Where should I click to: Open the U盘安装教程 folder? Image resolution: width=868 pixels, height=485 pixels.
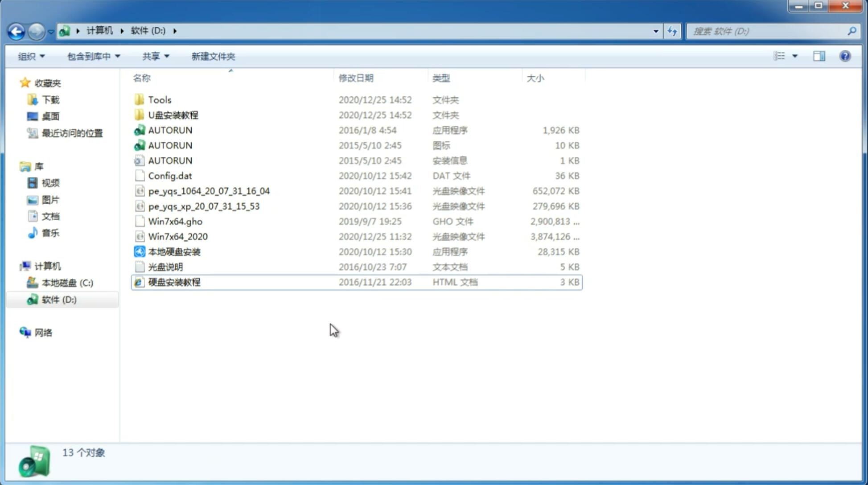point(173,115)
